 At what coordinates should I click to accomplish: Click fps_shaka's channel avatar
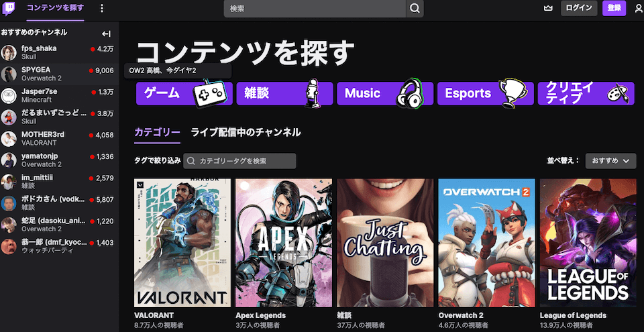(x=9, y=52)
